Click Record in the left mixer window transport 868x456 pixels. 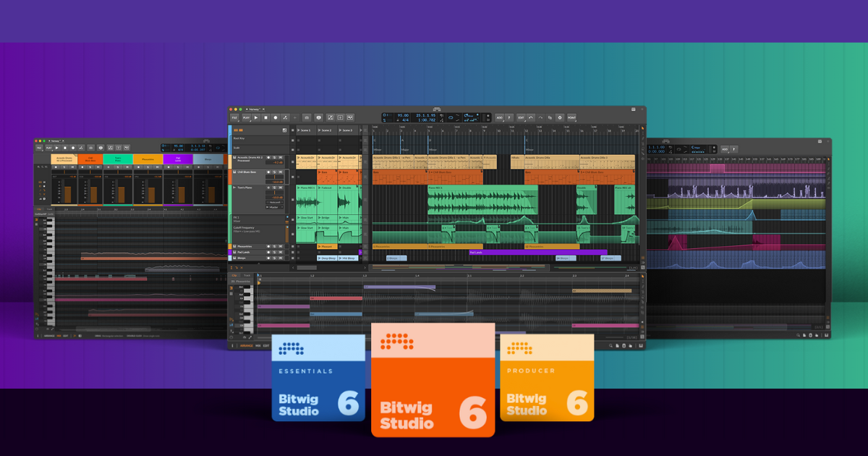tap(73, 148)
